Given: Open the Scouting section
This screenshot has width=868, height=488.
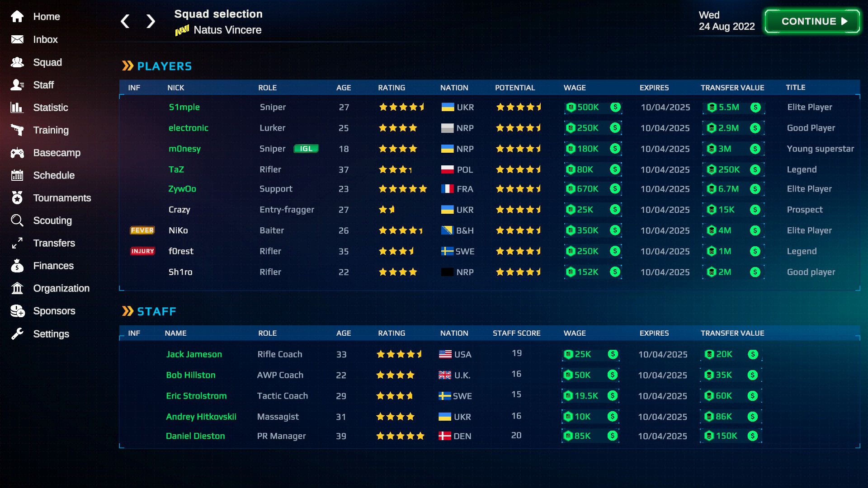Looking at the screenshot, I should pyautogui.click(x=52, y=221).
